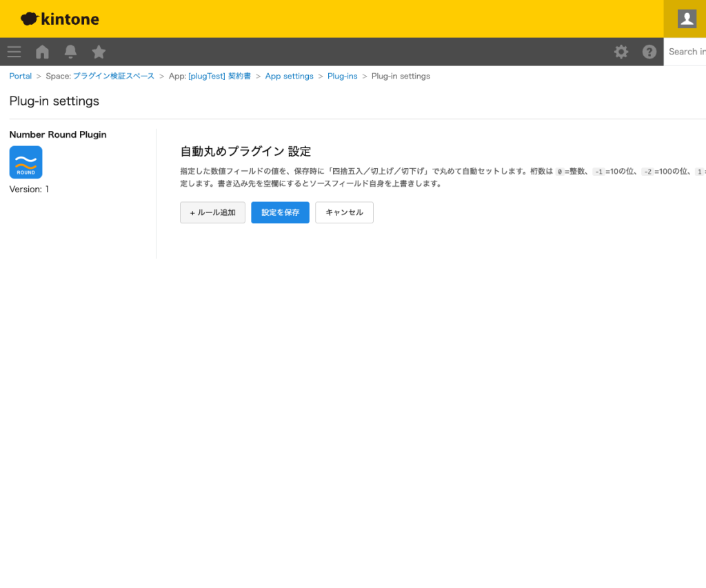Click the search input field
The height and width of the screenshot is (588, 706).
(x=687, y=52)
